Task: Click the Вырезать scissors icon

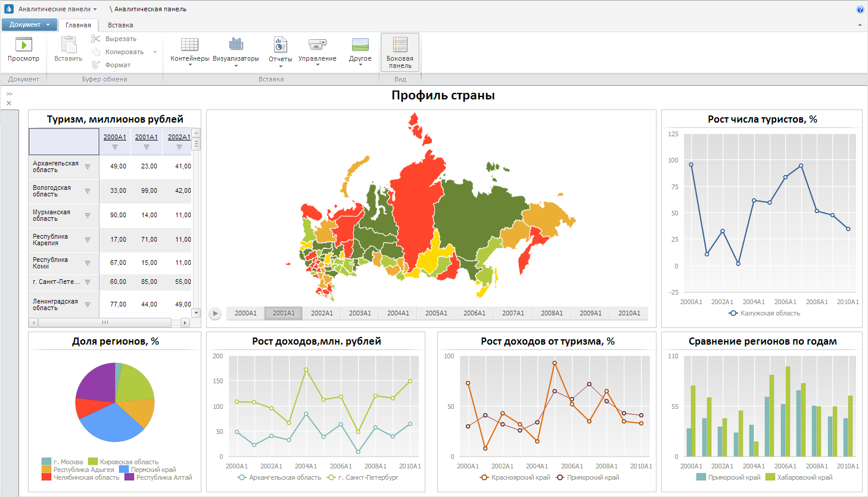Action: [96, 39]
